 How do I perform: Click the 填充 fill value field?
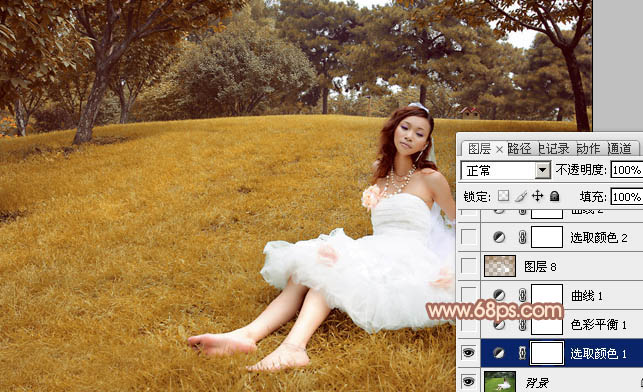[627, 197]
